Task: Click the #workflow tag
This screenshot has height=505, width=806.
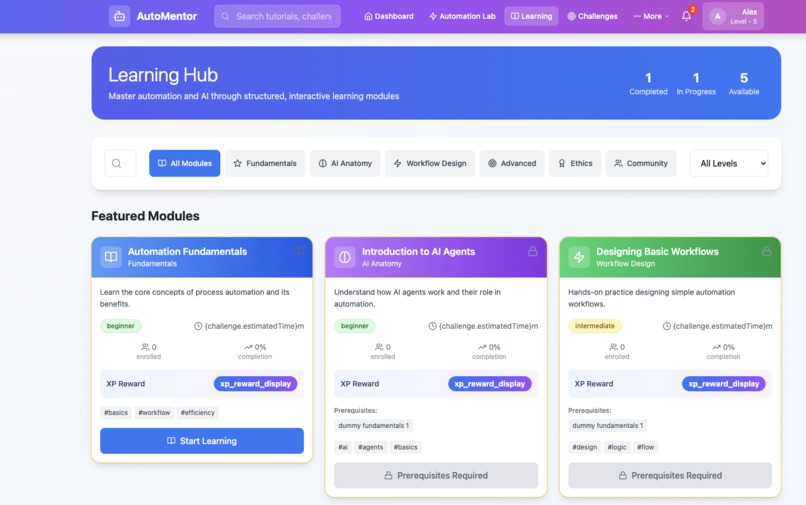Action: click(x=154, y=412)
